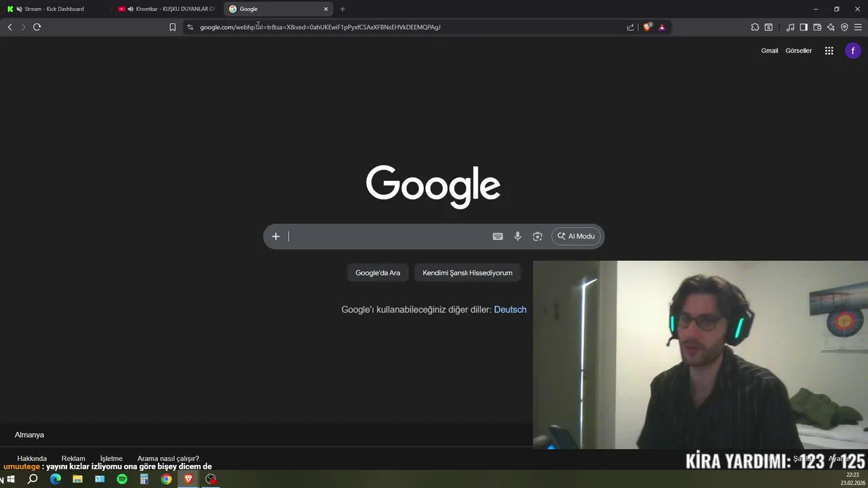Click the plus icon in the Google search box
The image size is (868, 488).
(x=275, y=237)
